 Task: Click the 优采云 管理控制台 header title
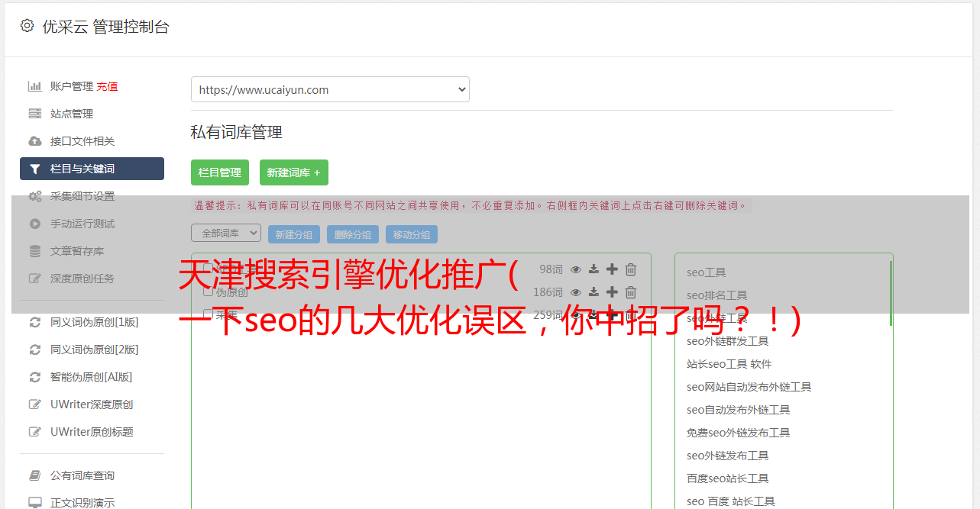pos(105,27)
